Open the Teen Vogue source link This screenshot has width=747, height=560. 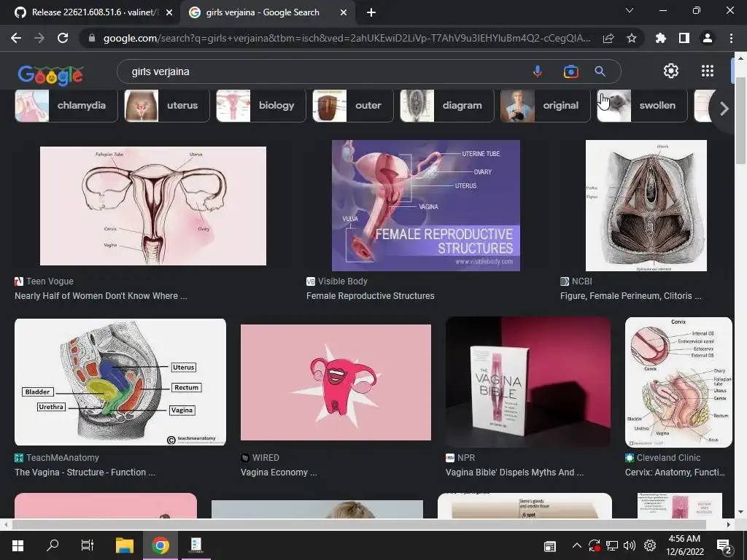(x=44, y=281)
